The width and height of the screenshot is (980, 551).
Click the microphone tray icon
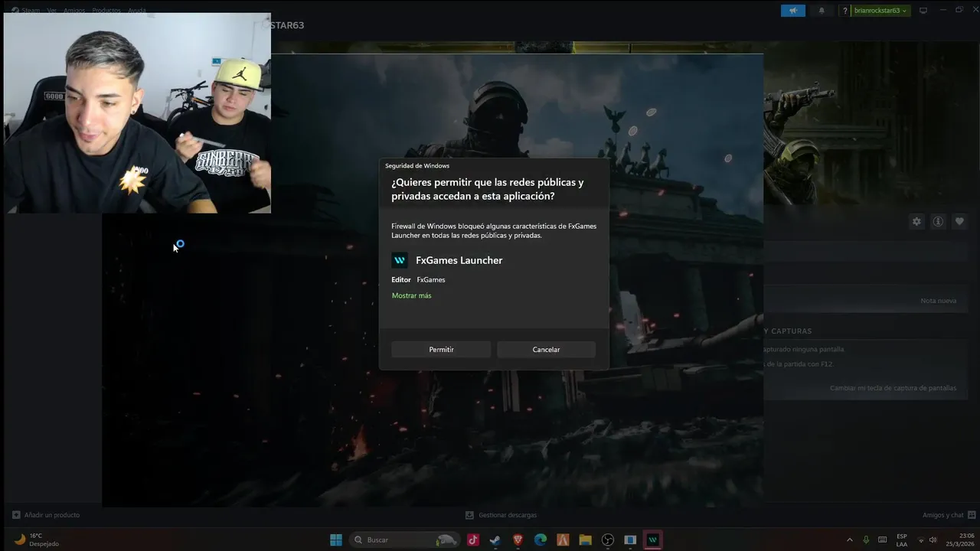(x=866, y=540)
